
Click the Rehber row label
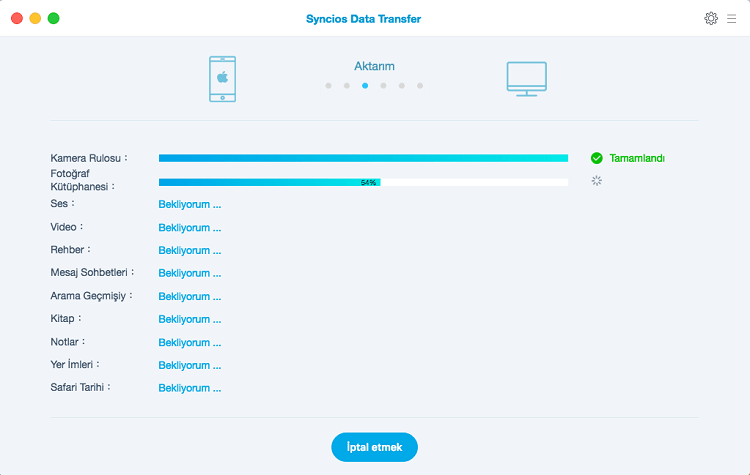pos(70,250)
